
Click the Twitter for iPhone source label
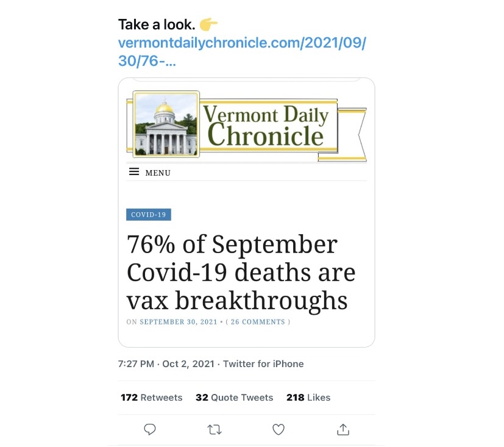pyautogui.click(x=263, y=364)
